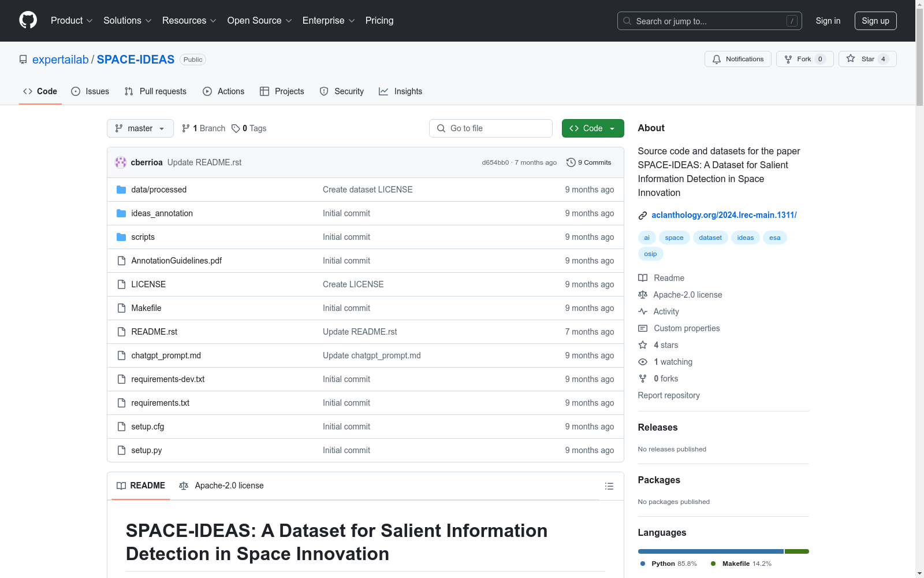
Task: Click the setup.py file icon
Action: coord(121,450)
